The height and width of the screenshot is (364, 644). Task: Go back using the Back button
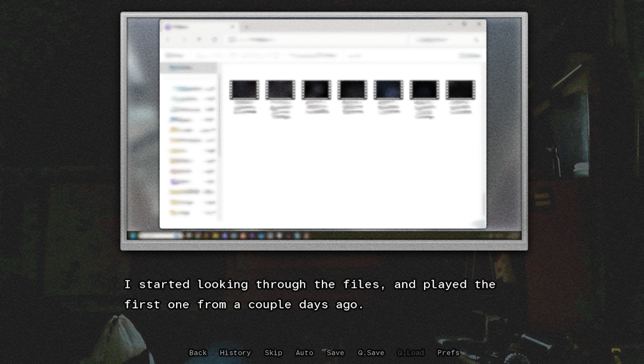197,353
